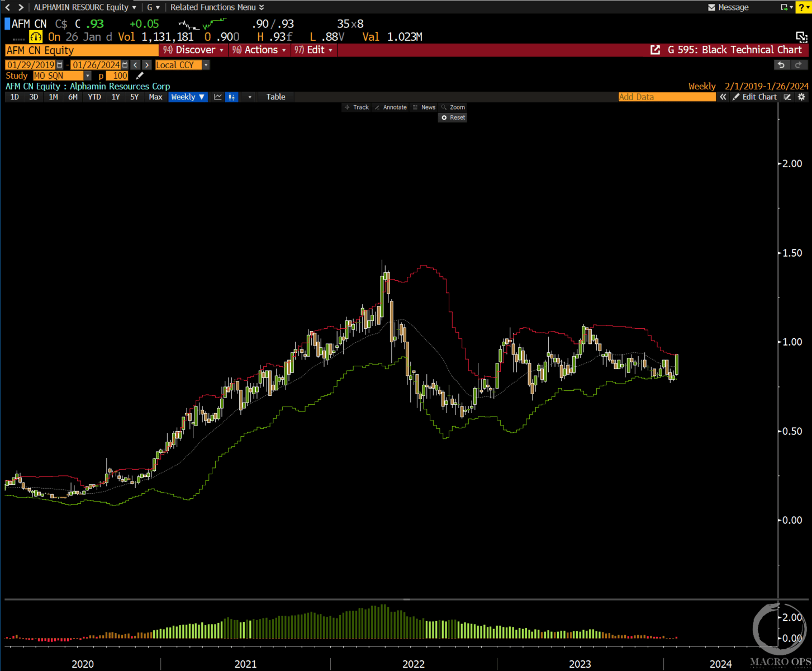Enable the Annotate tool
This screenshot has height=671, width=812.
(391, 107)
